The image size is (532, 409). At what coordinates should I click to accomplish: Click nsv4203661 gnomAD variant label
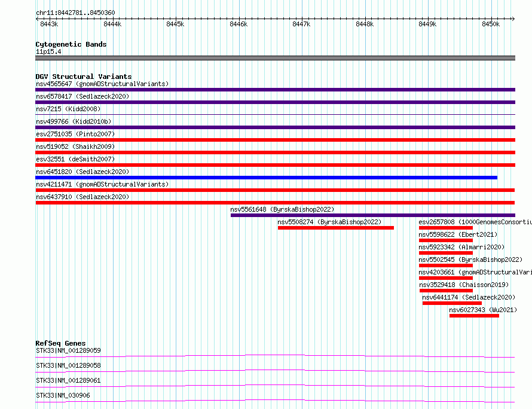pyautogui.click(x=475, y=272)
